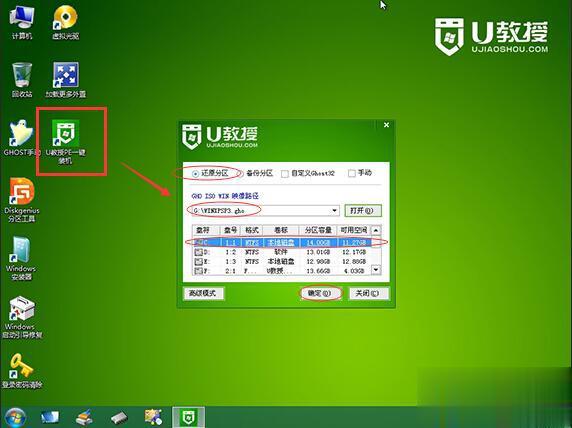
Task: Click the 确定 confirm button
Action: (x=320, y=293)
